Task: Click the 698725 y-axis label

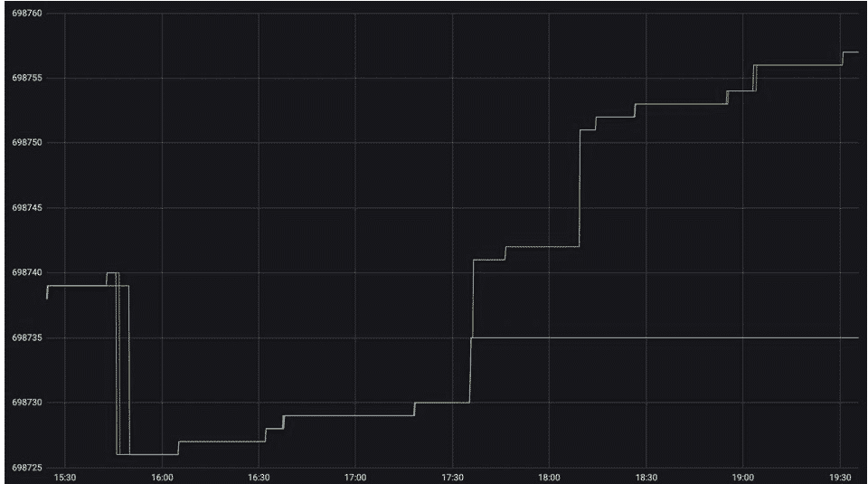Action: (x=26, y=468)
